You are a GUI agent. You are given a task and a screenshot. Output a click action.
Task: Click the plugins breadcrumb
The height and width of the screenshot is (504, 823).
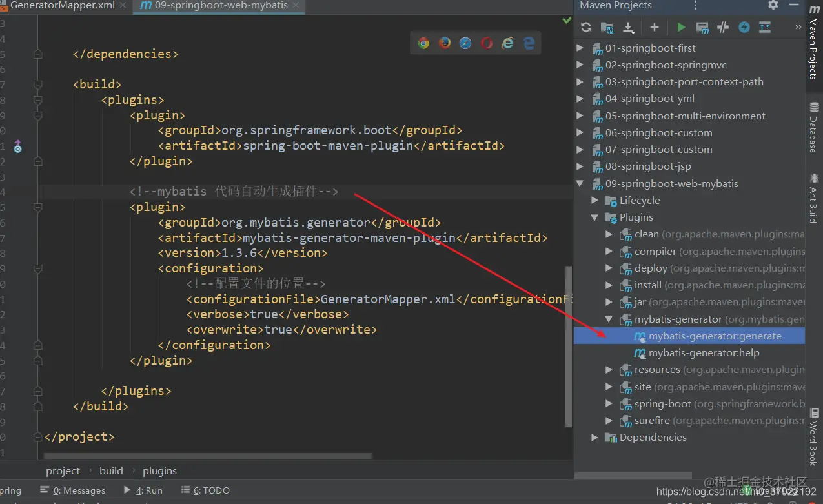(159, 471)
